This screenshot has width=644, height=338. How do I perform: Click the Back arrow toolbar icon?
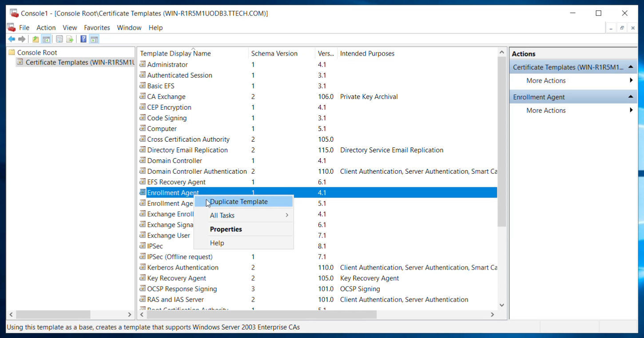click(12, 39)
